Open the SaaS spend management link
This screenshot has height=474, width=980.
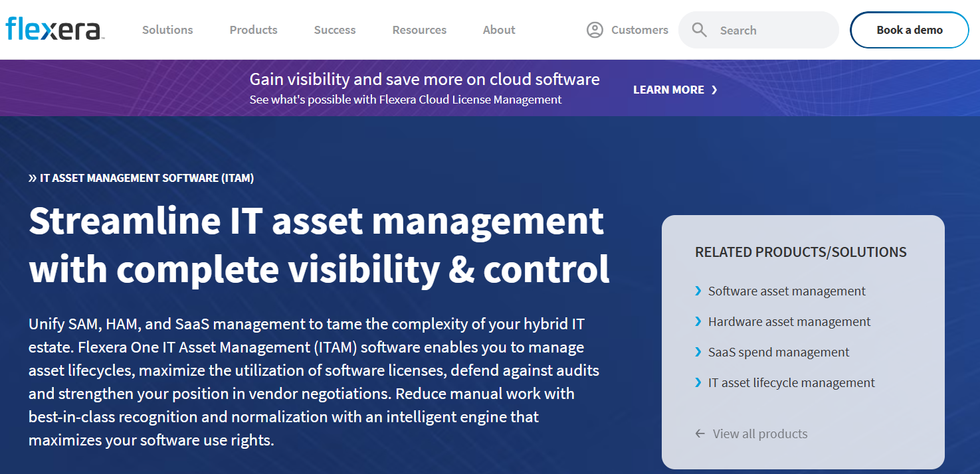tap(779, 352)
